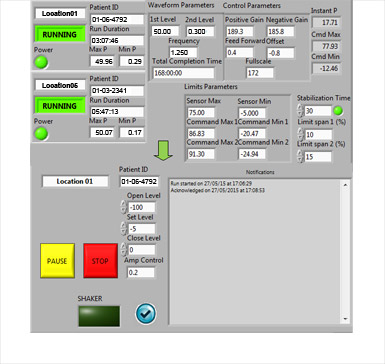Click the Set Level value -5
This screenshot has width=385, height=364.
(x=141, y=229)
